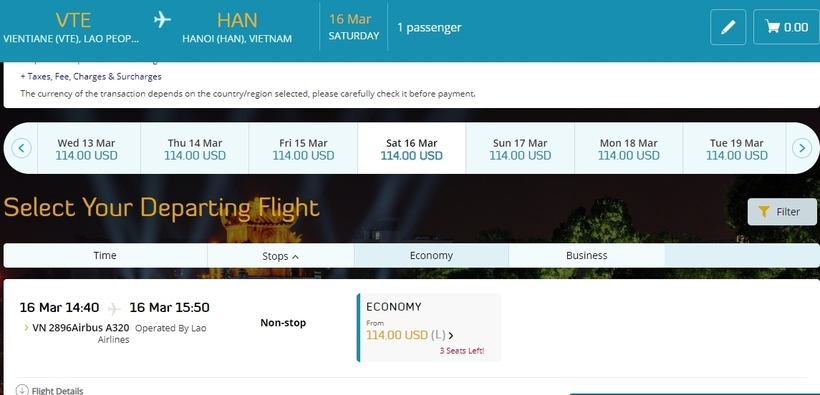This screenshot has width=820, height=395.
Task: Choose Wed 13 Mar date
Action: coord(86,149)
